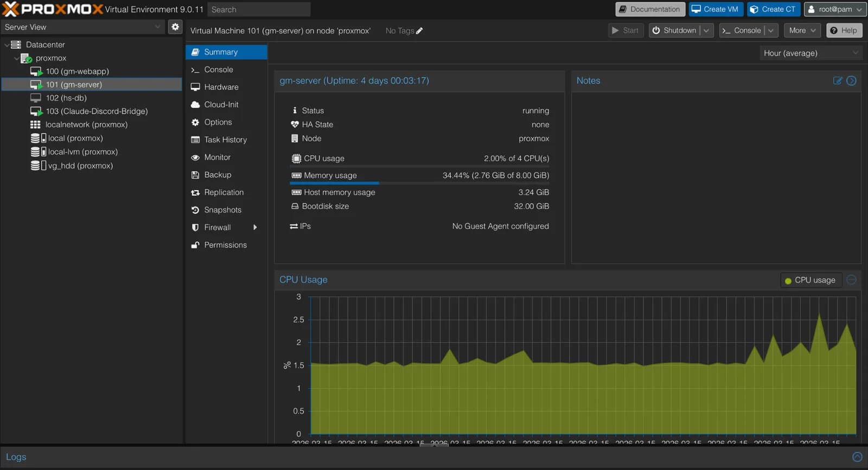Expand the Firewall submenu arrow
This screenshot has width=868, height=470.
click(255, 228)
